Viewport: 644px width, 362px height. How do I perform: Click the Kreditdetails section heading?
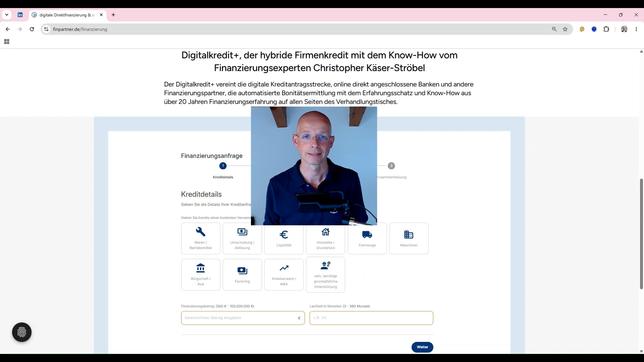tap(201, 194)
